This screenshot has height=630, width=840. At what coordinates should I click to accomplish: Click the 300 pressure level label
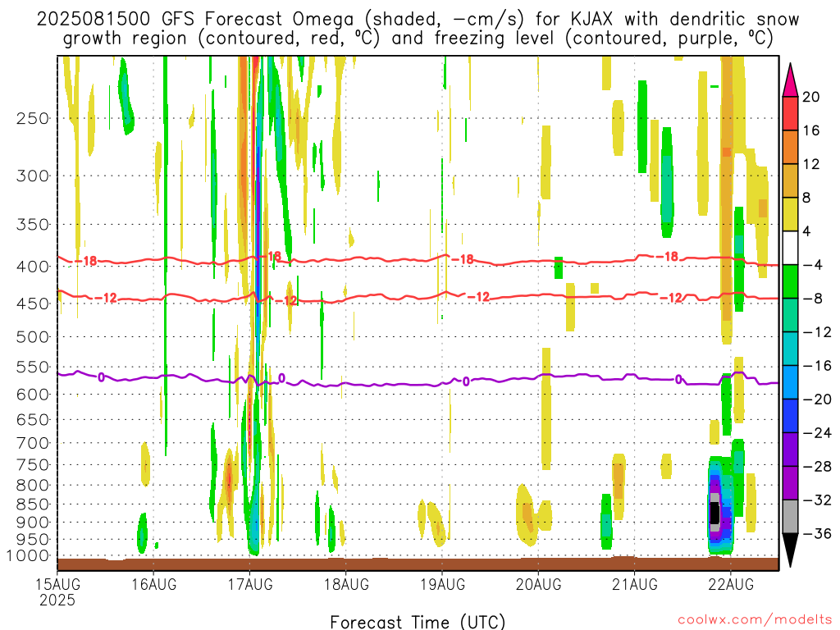click(33, 176)
